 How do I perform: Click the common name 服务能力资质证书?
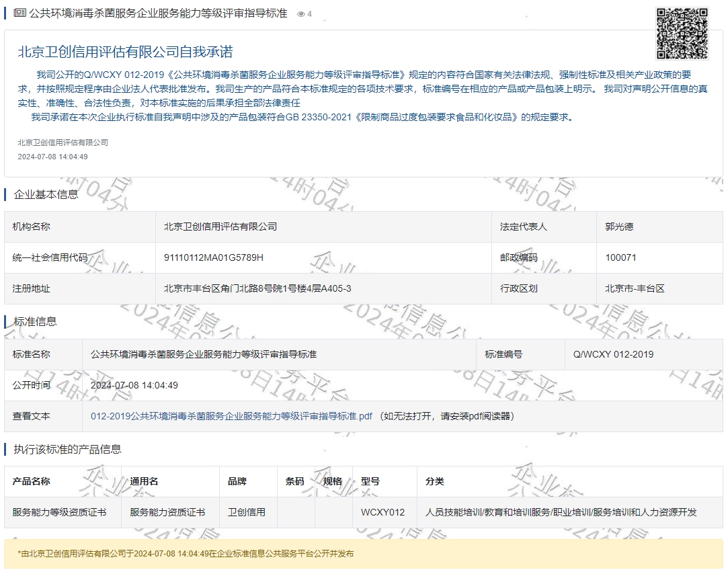pos(167,512)
